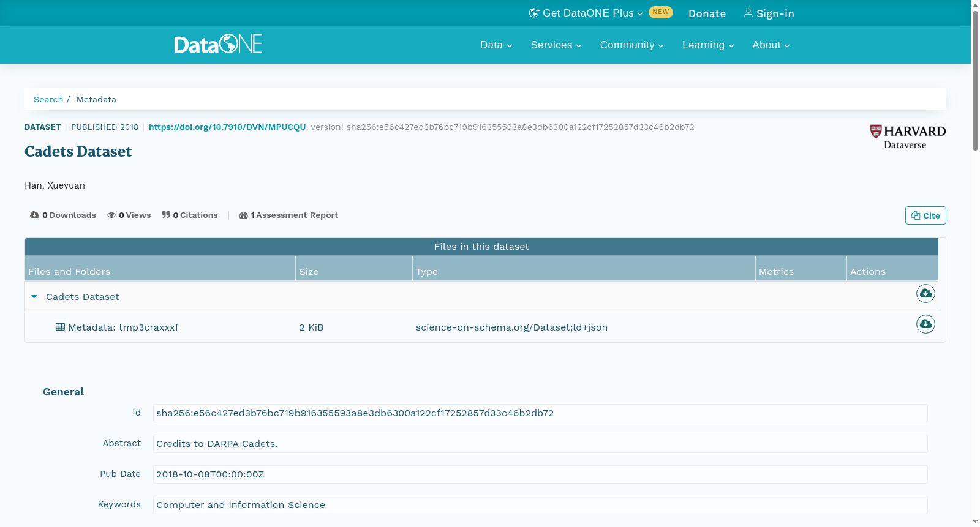Open the Services dropdown menu
This screenshot has height=527, width=980.
(556, 45)
